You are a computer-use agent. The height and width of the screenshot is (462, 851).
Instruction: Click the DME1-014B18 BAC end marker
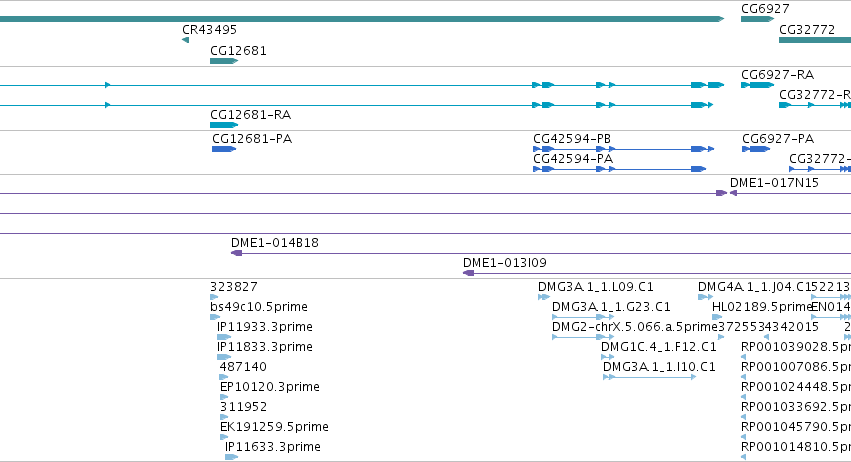tap(237, 253)
